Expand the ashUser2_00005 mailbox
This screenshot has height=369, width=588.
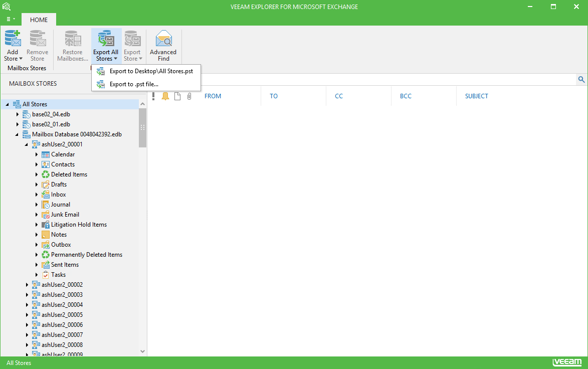coord(27,315)
